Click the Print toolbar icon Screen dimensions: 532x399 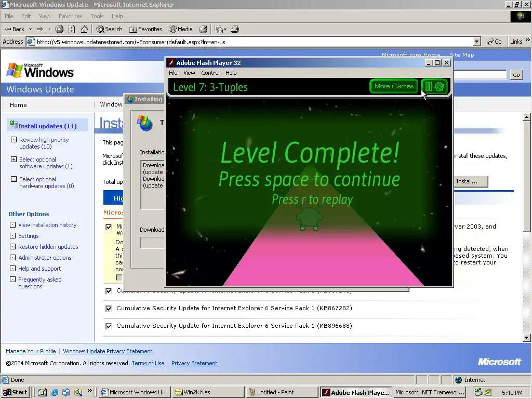pyautogui.click(x=235, y=29)
